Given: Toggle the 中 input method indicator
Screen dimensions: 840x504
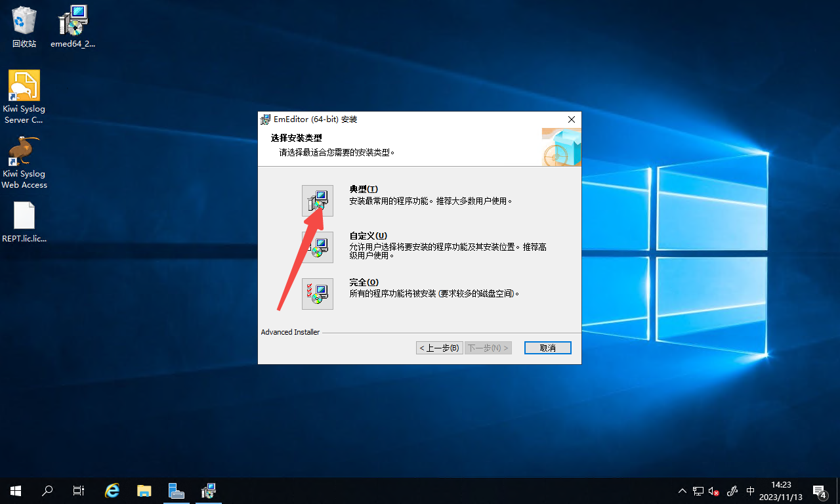Looking at the screenshot, I should (751, 491).
